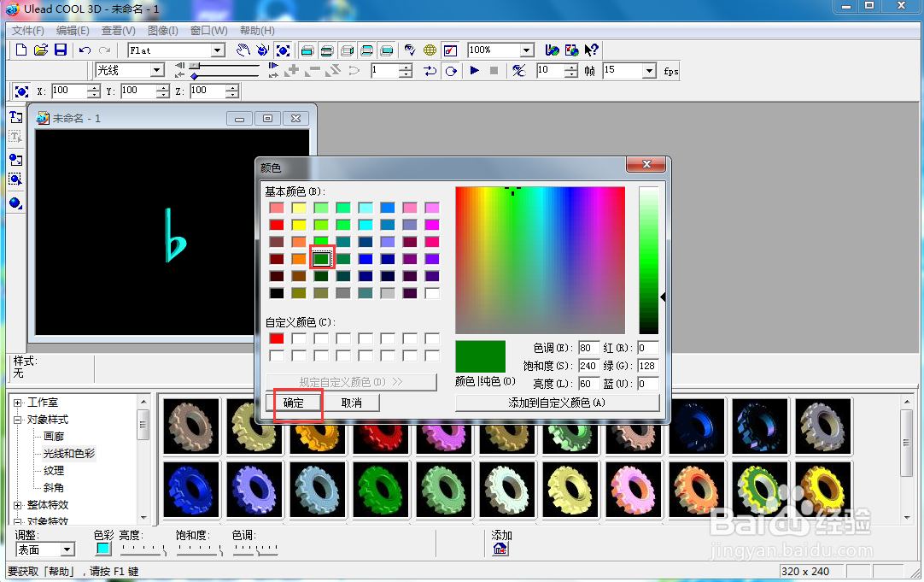The image size is (924, 582).
Task: Click 取消 to cancel the color dialog
Action: [352, 403]
